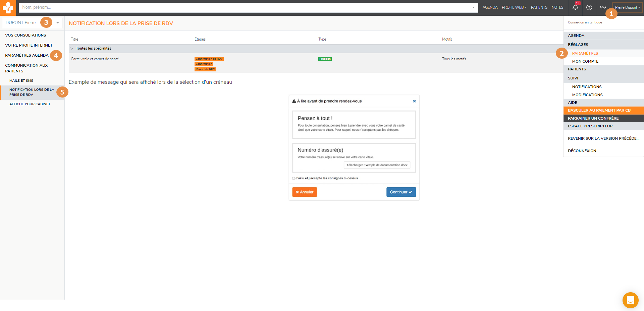The image size is (644, 311).
Task: Open the DUPONT Pierre practitioner dropdown
Action: click(57, 23)
